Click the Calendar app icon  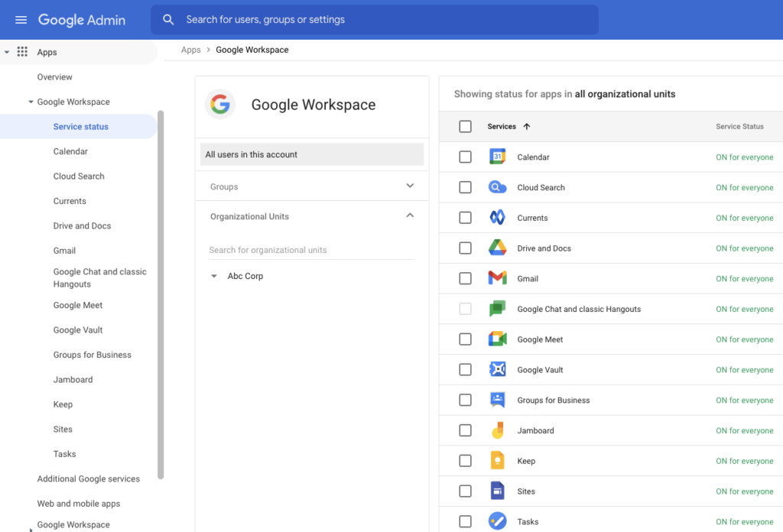pos(497,157)
